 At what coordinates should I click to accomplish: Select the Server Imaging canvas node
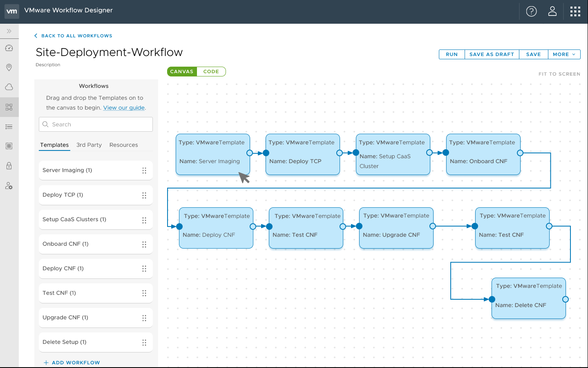pyautogui.click(x=212, y=154)
